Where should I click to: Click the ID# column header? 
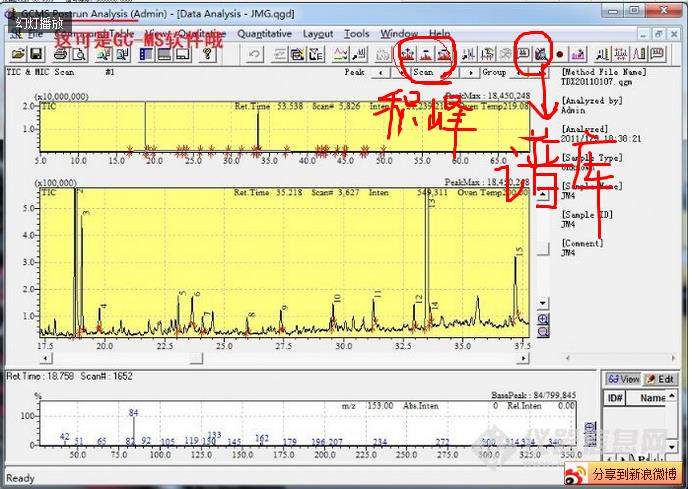[x=614, y=399]
